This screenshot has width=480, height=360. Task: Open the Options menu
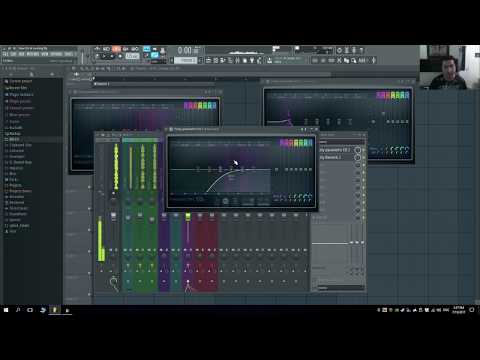[56, 54]
